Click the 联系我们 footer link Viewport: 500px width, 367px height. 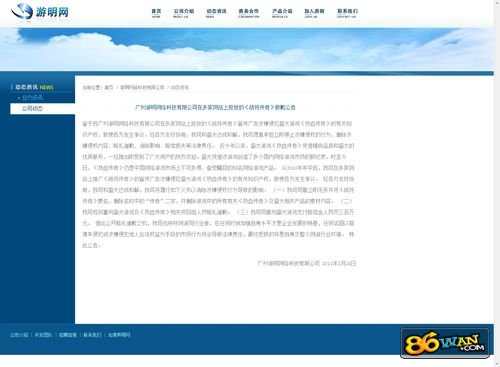(92, 335)
